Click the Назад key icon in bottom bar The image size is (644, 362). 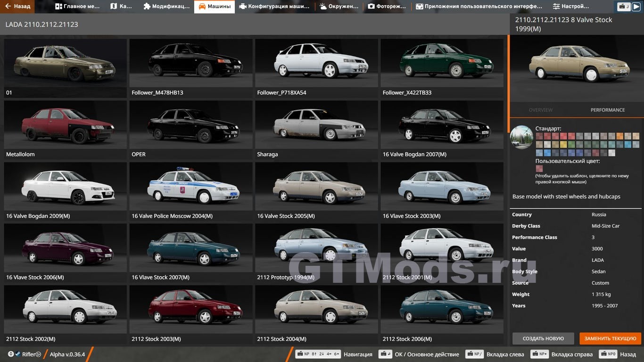point(608,354)
